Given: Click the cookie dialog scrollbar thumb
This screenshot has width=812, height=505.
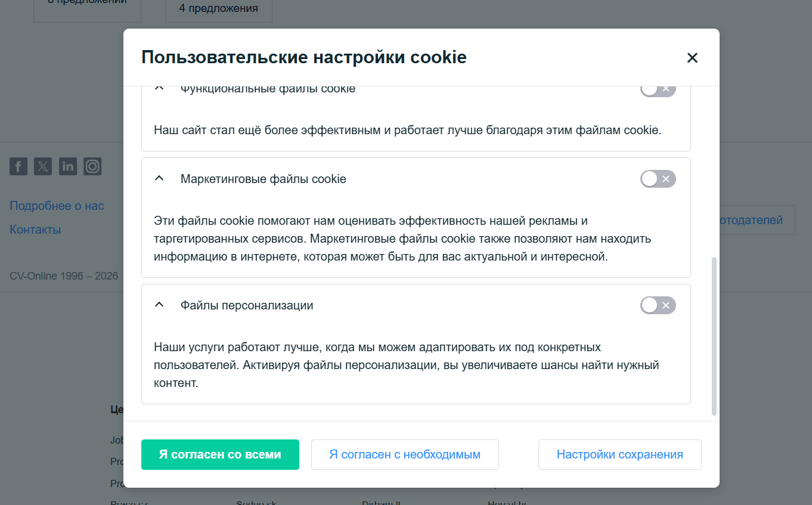Looking at the screenshot, I should [714, 336].
